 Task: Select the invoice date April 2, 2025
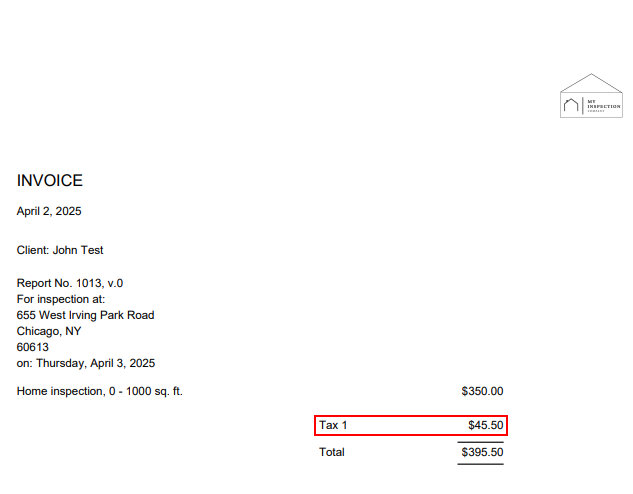(x=49, y=211)
